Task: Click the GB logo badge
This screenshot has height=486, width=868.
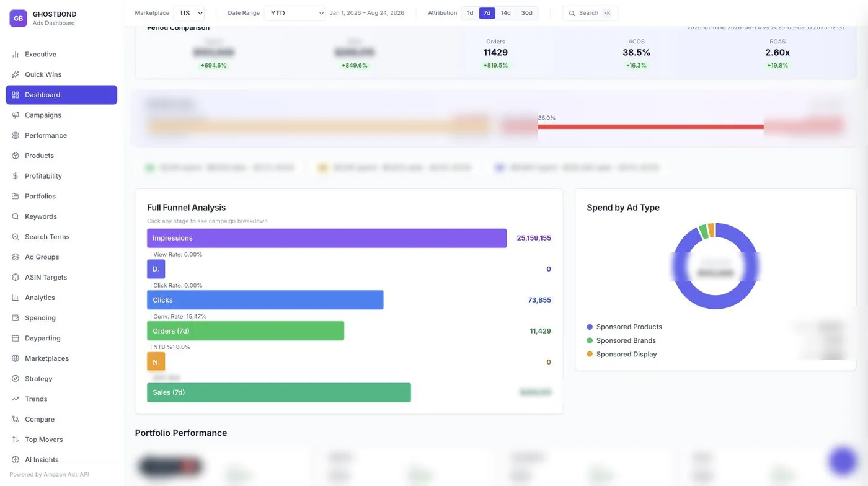Action: [x=18, y=18]
